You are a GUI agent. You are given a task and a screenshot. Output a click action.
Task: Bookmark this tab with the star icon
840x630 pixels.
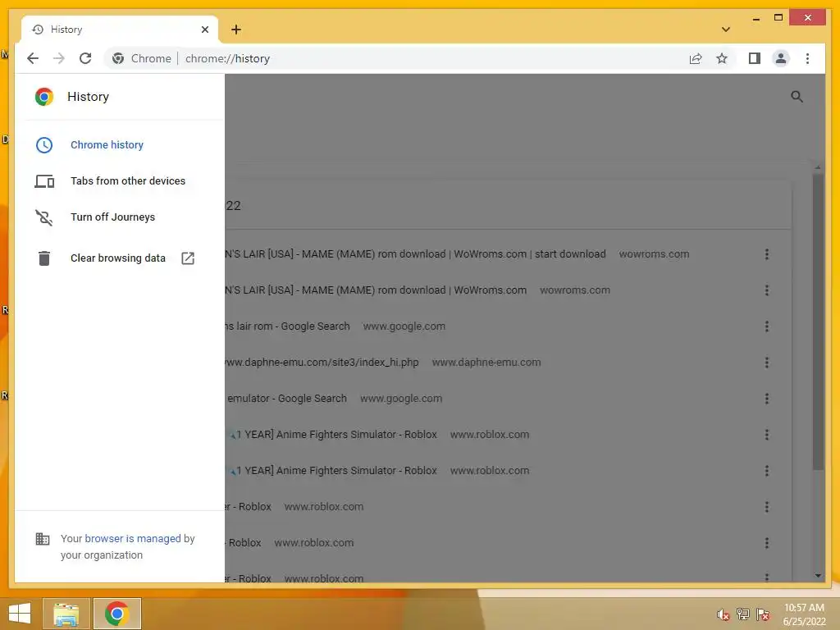coord(722,58)
